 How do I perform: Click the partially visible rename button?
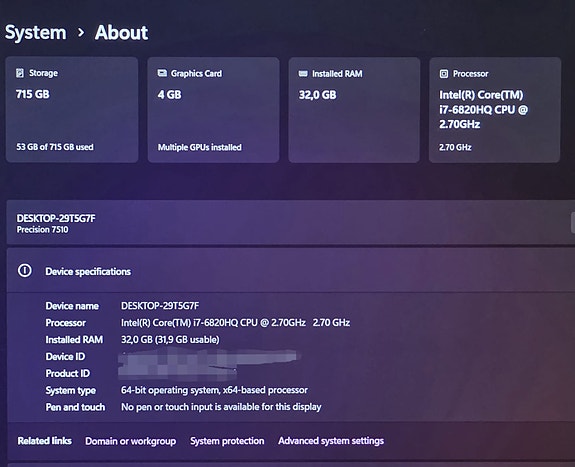pyautogui.click(x=573, y=222)
